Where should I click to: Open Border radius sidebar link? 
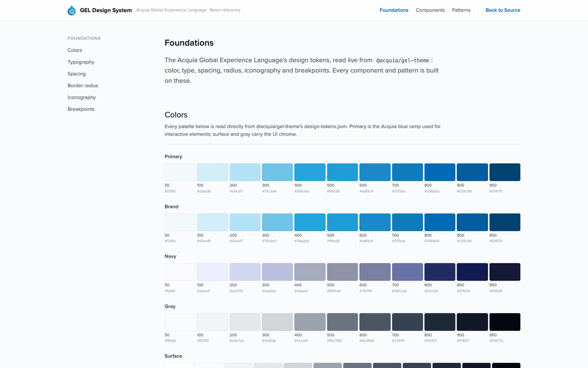point(83,85)
